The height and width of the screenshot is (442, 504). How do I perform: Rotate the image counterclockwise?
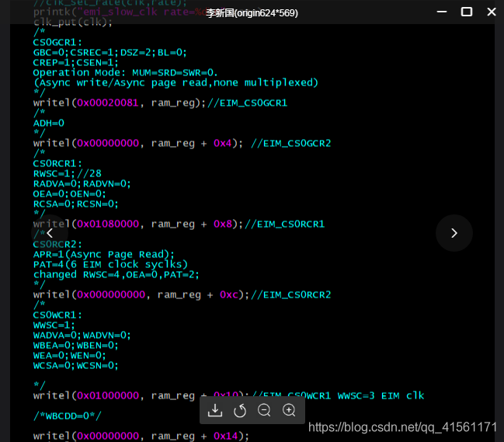pos(240,410)
